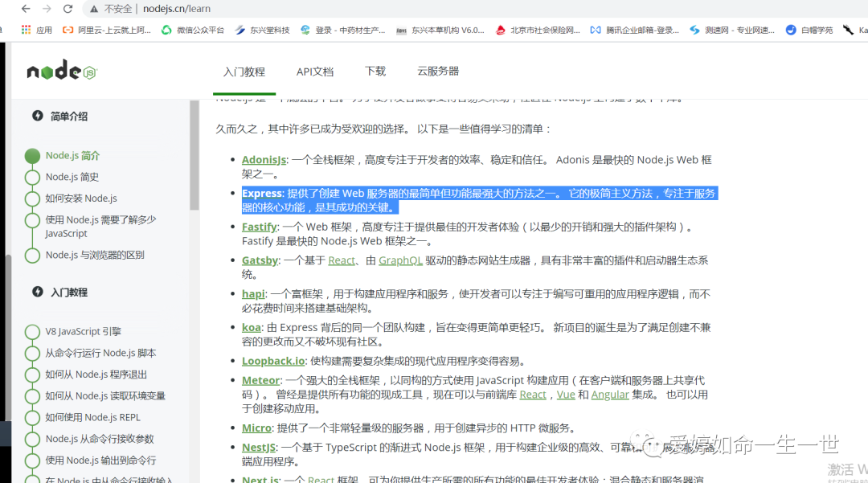Follow the Gatsby link
The height and width of the screenshot is (483, 868).
260,260
